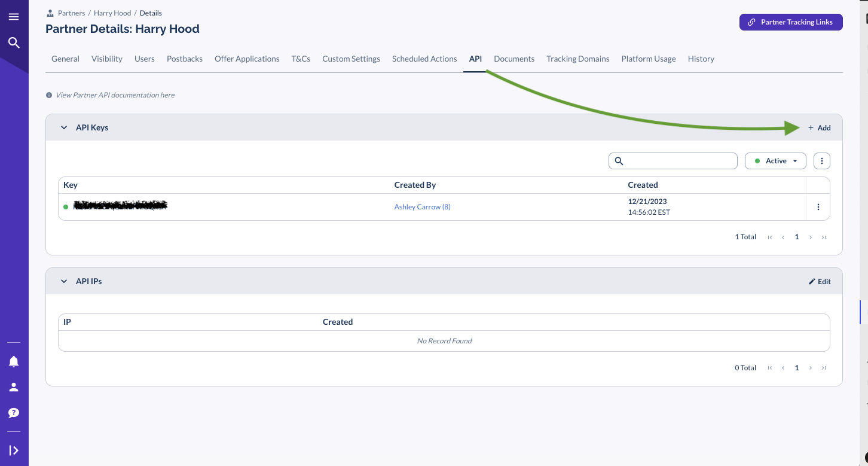868x466 pixels.
Task: Open the Active status filter dropdown
Action: point(775,161)
